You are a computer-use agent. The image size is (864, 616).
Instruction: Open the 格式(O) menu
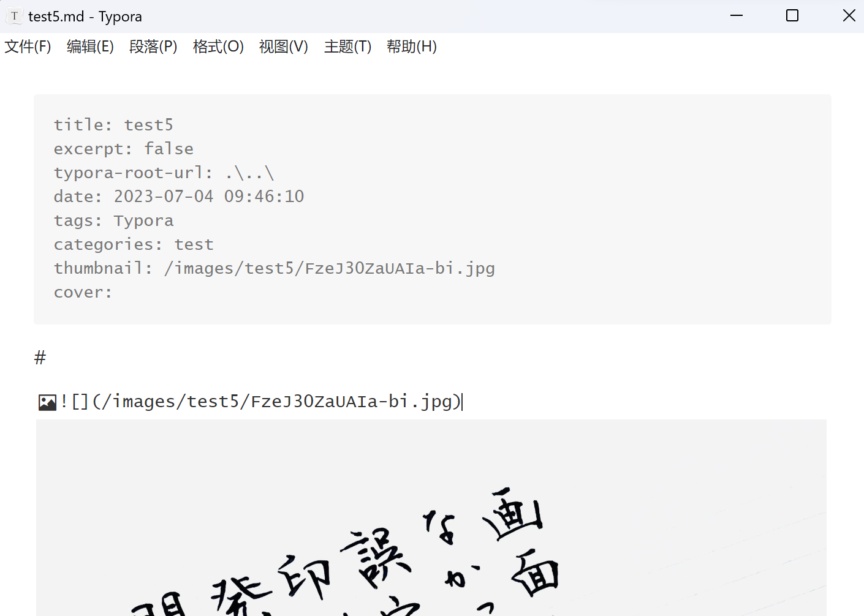point(218,47)
